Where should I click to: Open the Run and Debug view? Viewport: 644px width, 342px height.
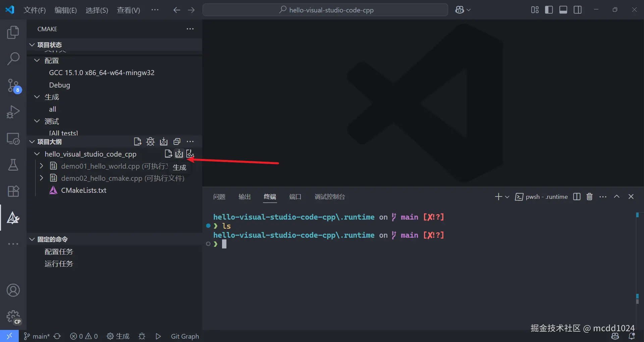pos(13,112)
